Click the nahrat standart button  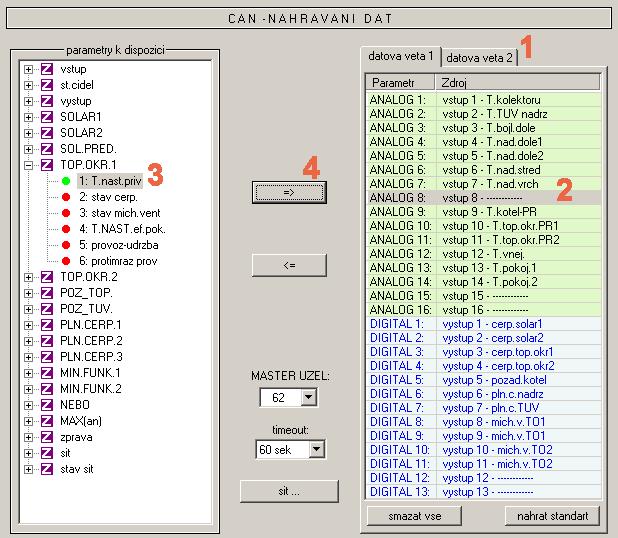coord(552,516)
